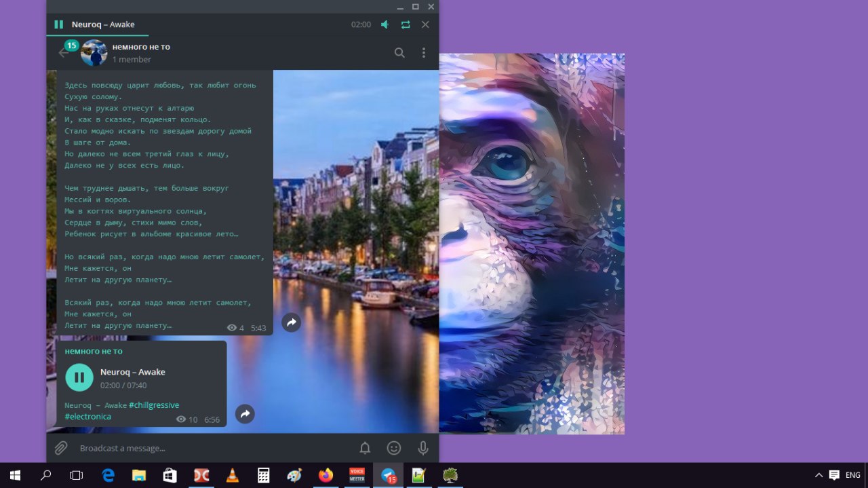Click the 02:00 / 07:40 track duration text

coord(123,385)
